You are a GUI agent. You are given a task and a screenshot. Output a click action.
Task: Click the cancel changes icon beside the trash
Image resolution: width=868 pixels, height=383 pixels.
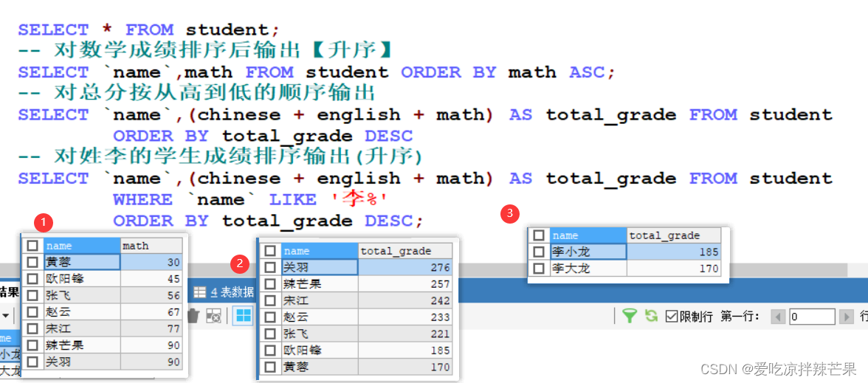tap(213, 316)
